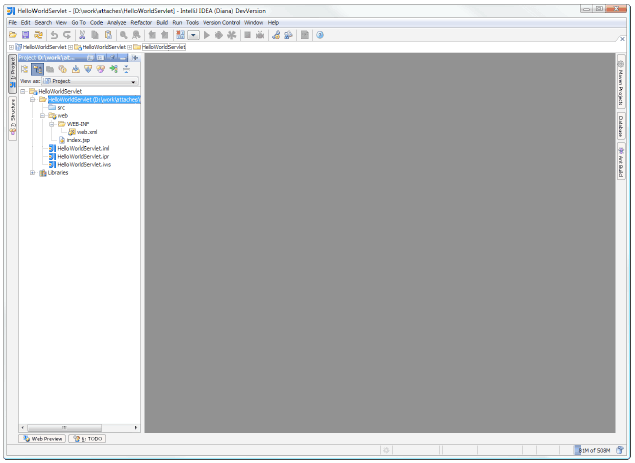The width and height of the screenshot is (635, 463).
Task: Click the Cut scissors icon
Action: (82, 35)
